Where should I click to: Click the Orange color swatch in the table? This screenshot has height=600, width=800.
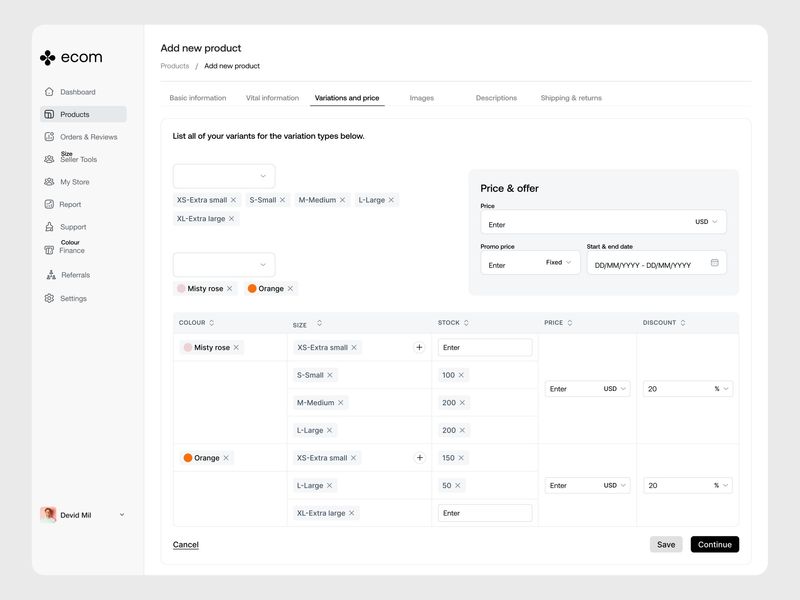click(190, 457)
